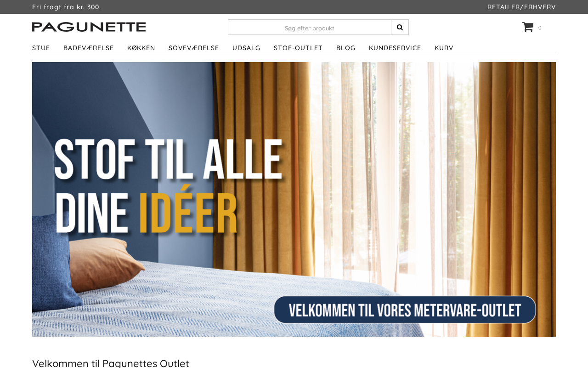The height and width of the screenshot is (368, 588).
Task: Open the SOVEVÆRELSE category
Action: pyautogui.click(x=194, y=48)
